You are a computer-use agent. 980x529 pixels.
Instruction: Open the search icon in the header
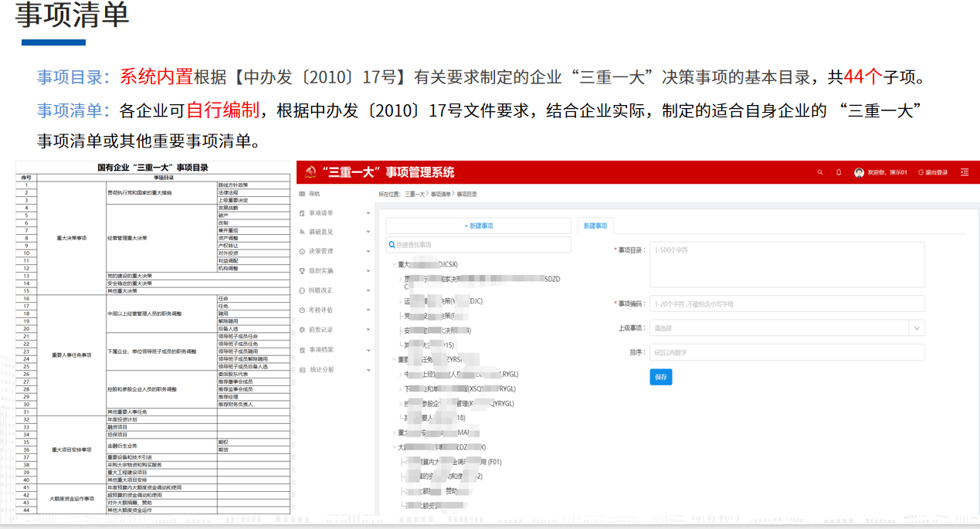820,172
